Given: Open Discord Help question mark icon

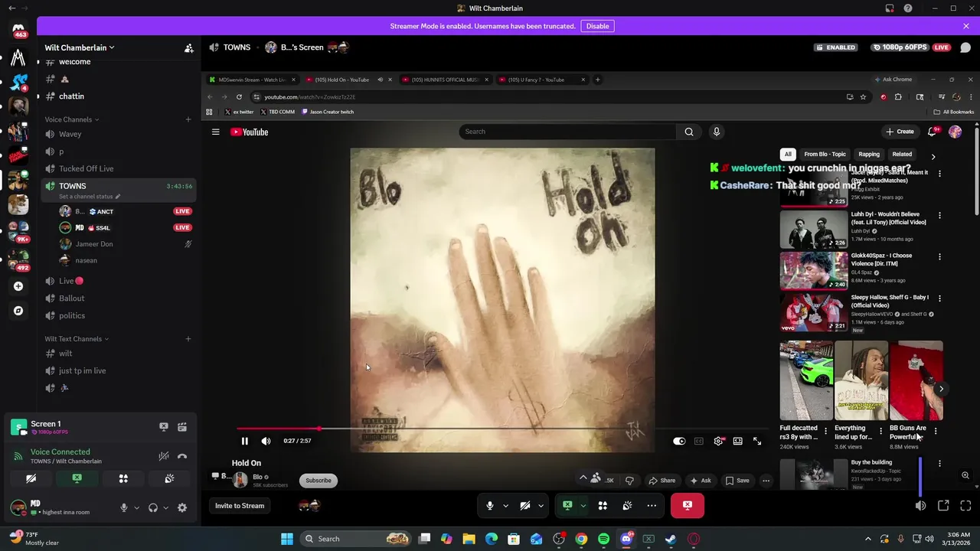Looking at the screenshot, I should 908,8.
